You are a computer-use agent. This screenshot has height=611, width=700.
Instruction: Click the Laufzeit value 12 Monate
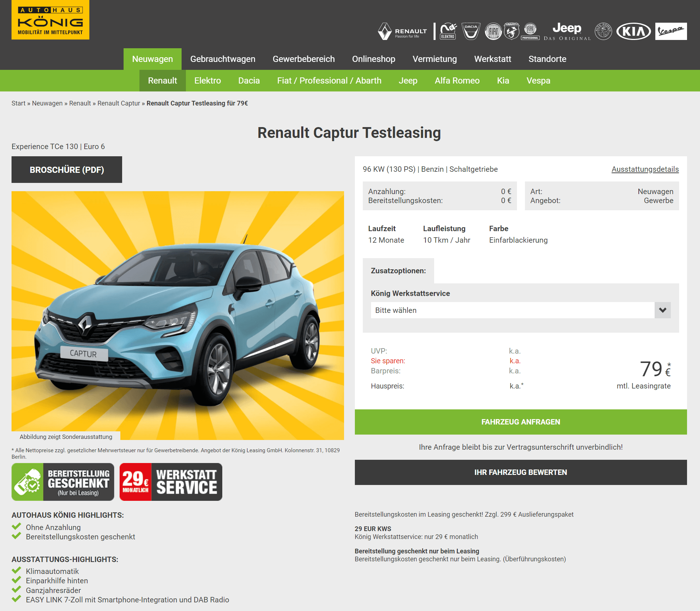tap(386, 240)
